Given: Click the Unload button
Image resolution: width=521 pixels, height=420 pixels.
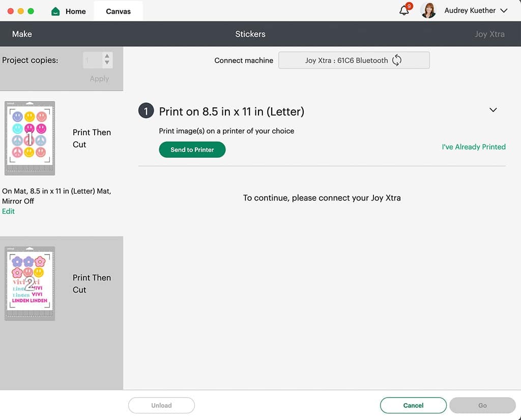Looking at the screenshot, I should click(161, 405).
